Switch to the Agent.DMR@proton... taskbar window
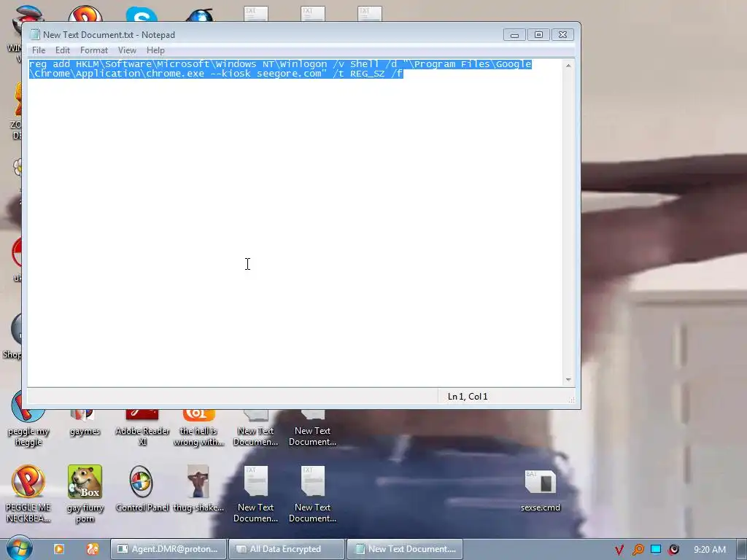 (169, 549)
